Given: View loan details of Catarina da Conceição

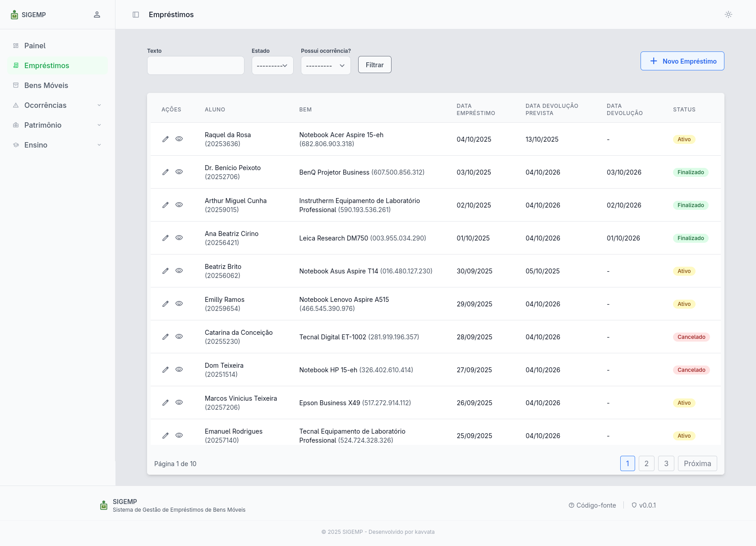Looking at the screenshot, I should click(179, 337).
